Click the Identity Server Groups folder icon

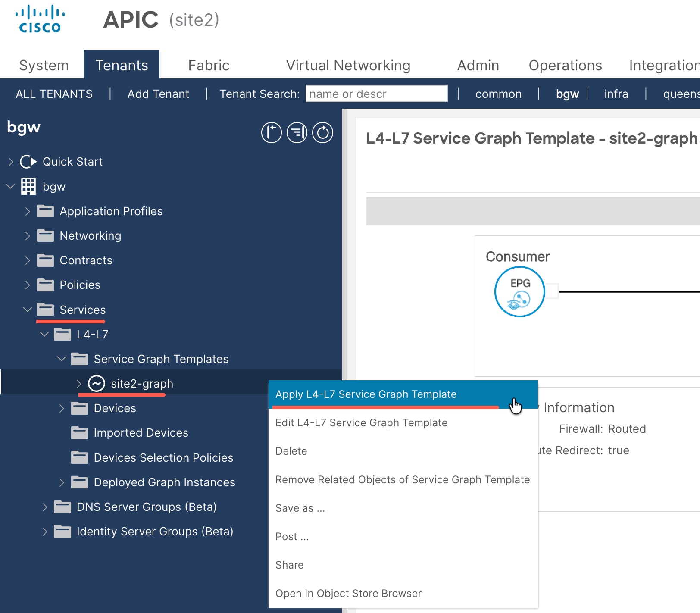click(x=62, y=531)
